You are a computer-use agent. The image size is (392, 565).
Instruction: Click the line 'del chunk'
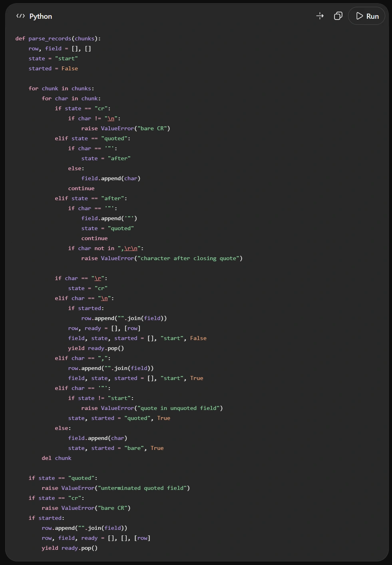pyautogui.click(x=56, y=458)
